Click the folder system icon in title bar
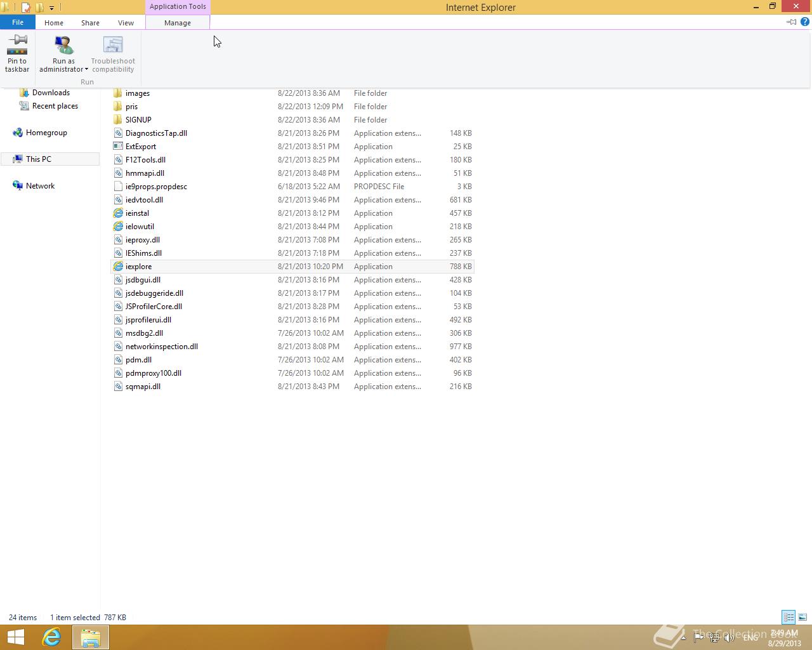 pyautogui.click(x=5, y=8)
